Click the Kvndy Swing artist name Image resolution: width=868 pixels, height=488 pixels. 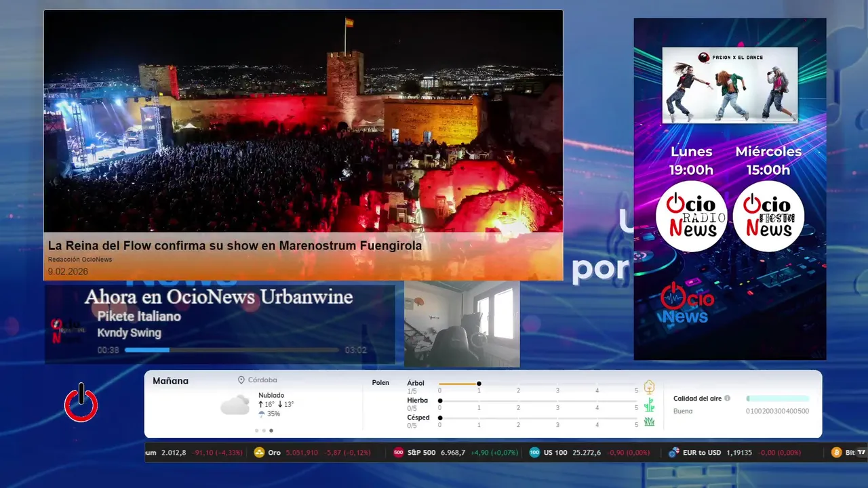[x=129, y=333]
